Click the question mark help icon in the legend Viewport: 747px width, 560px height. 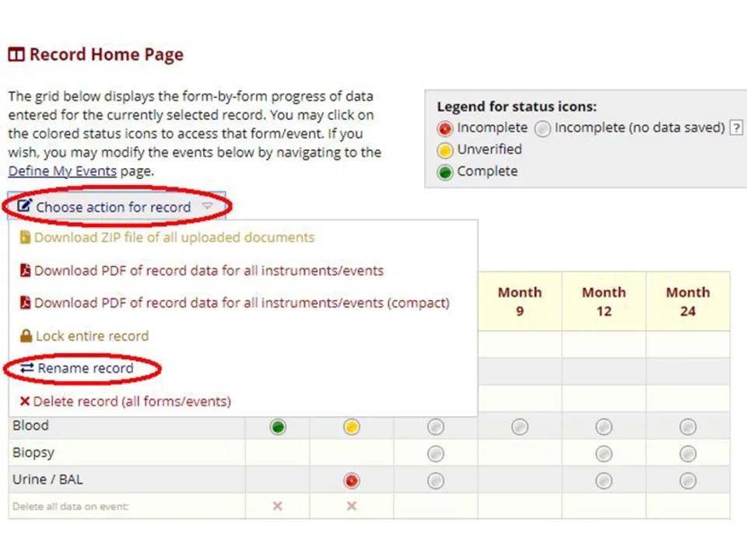[x=736, y=128]
